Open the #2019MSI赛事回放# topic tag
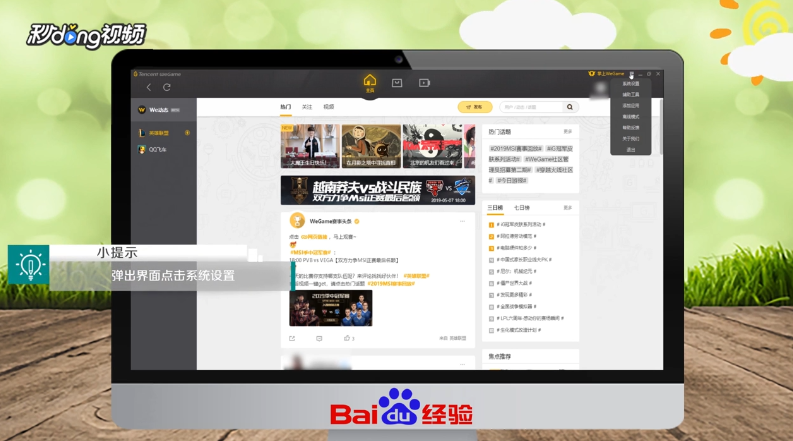The width and height of the screenshot is (793, 441). pos(515,149)
